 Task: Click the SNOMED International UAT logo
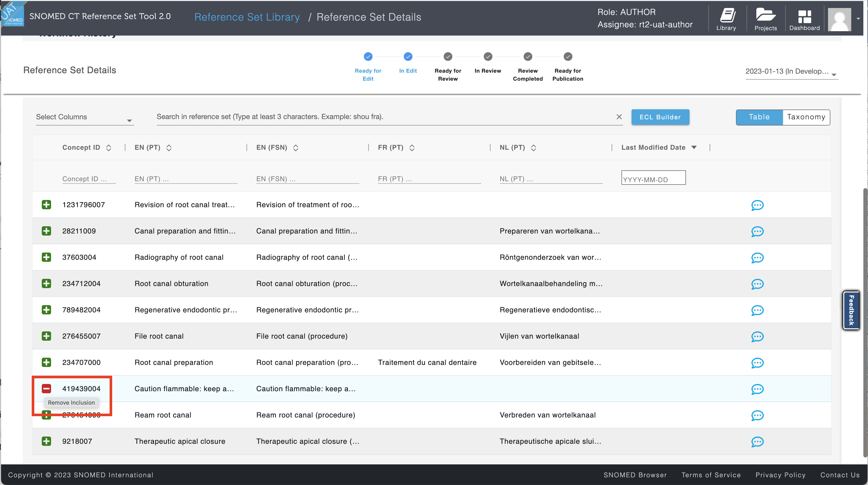pyautogui.click(x=12, y=14)
